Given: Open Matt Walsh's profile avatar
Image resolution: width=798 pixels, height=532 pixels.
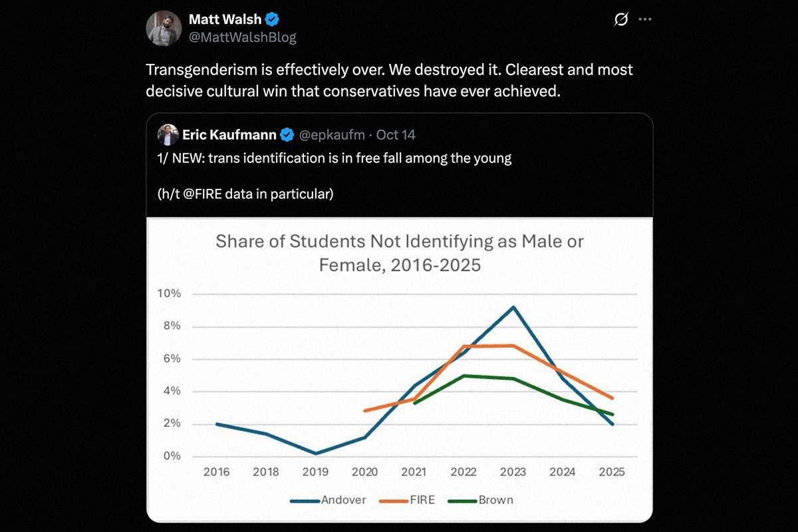Looking at the screenshot, I should tap(163, 28).
